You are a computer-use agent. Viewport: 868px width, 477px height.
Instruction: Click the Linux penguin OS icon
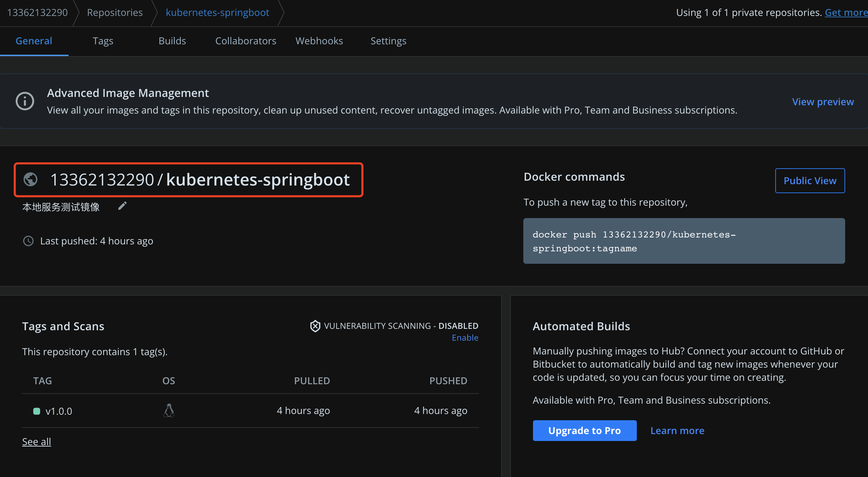click(x=169, y=411)
